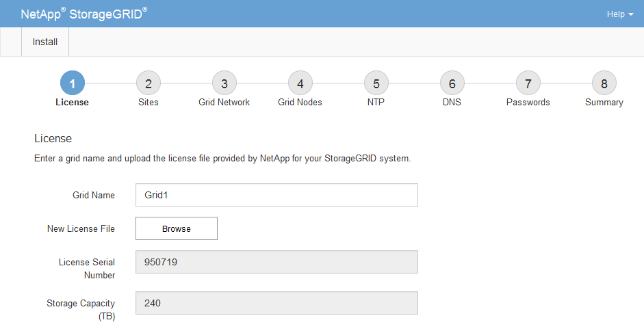Click the Browse license file button
The height and width of the screenshot is (331, 644).
coord(177,228)
